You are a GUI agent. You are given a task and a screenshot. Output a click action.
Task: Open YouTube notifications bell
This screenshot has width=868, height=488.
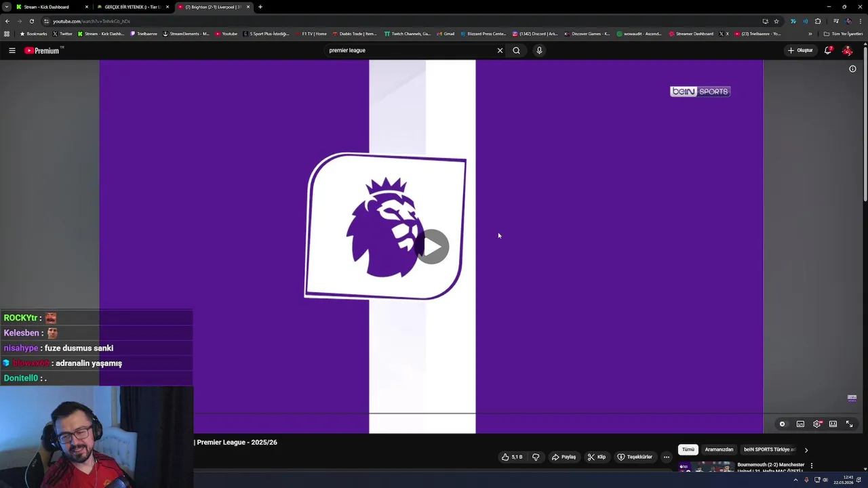[x=828, y=50]
